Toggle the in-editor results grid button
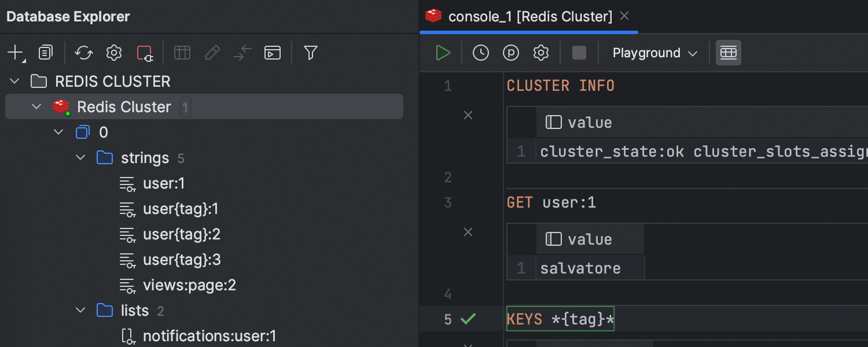868x347 pixels. coord(728,53)
